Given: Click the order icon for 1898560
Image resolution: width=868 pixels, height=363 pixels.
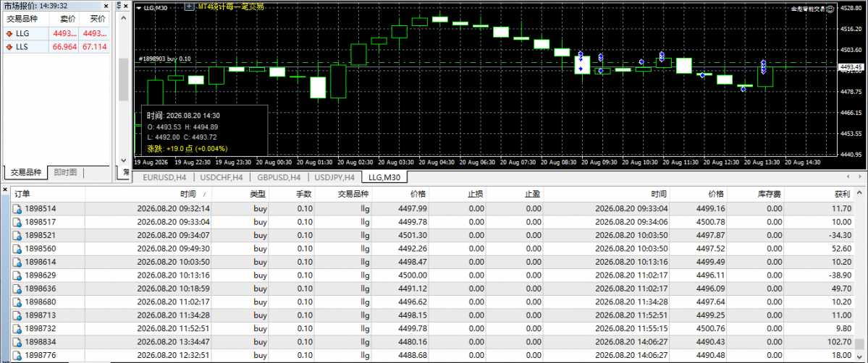Looking at the screenshot, I should pos(17,249).
